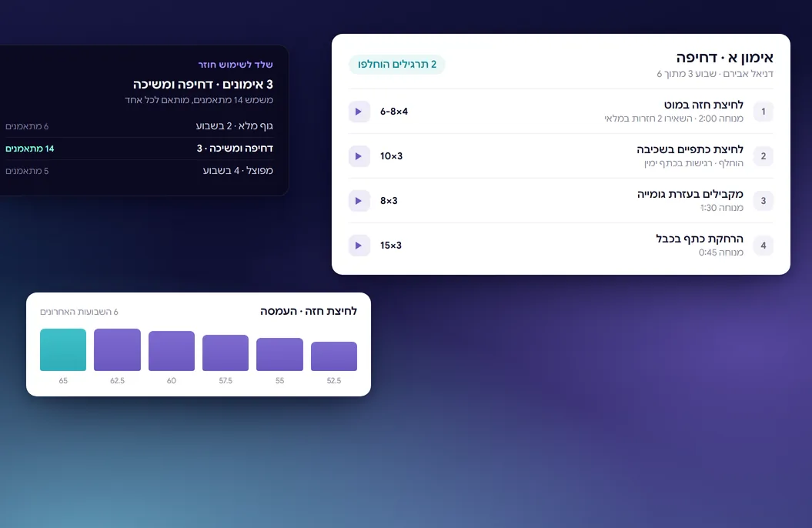Click the number 1 exercise badge
Viewport: 812px width, 528px height.
[x=763, y=112]
